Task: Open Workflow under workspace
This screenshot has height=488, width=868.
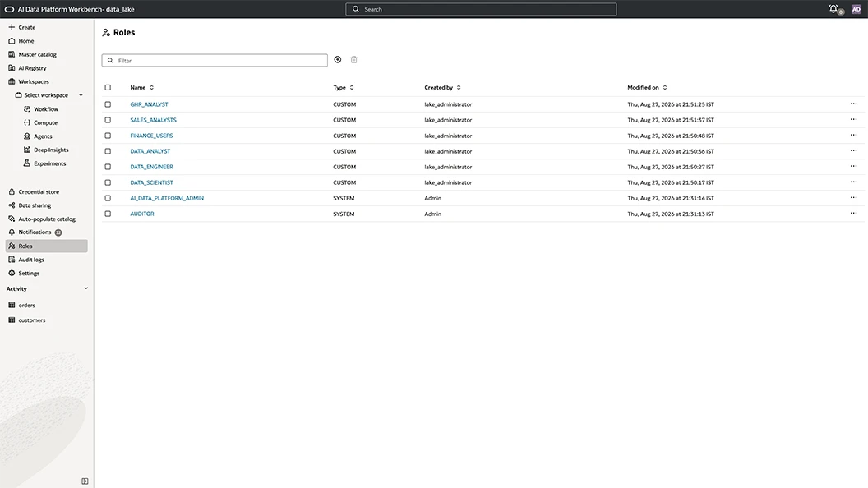Action: click(41, 109)
